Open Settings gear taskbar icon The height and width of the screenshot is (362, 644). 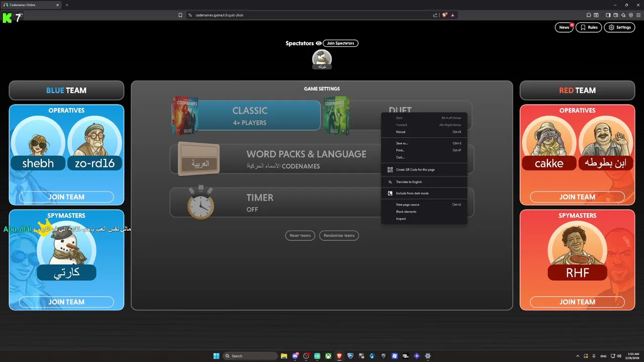(428, 356)
